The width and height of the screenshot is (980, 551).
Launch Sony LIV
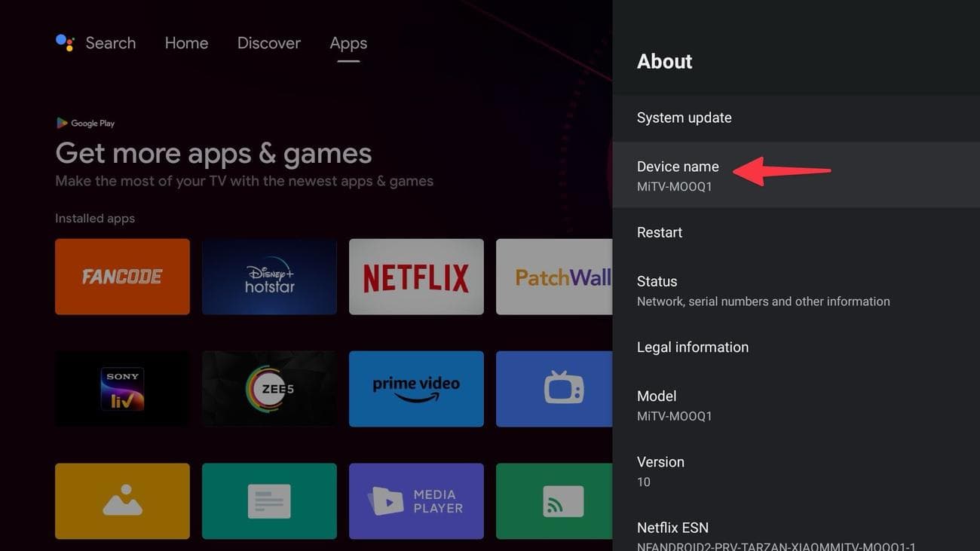(122, 388)
